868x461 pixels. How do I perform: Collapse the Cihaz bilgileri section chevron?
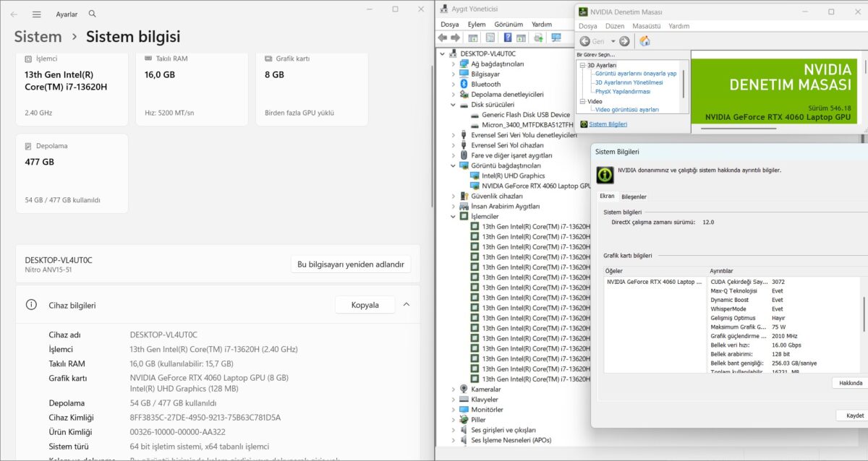tap(407, 305)
